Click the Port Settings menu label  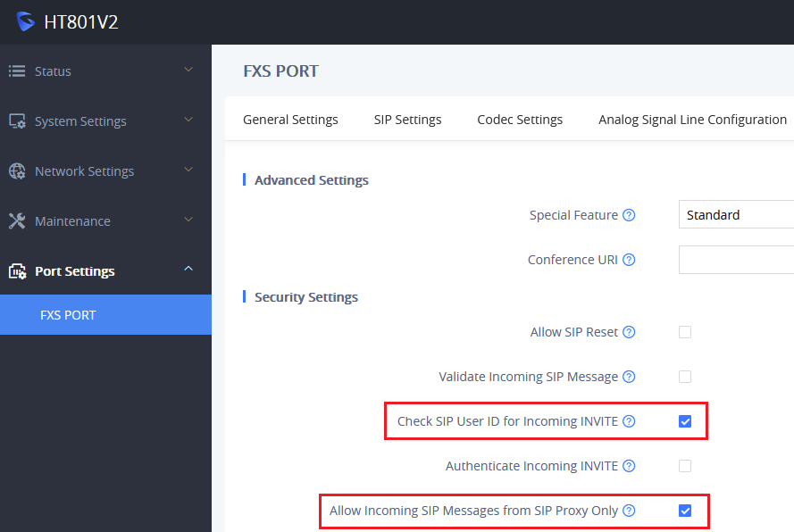click(74, 272)
